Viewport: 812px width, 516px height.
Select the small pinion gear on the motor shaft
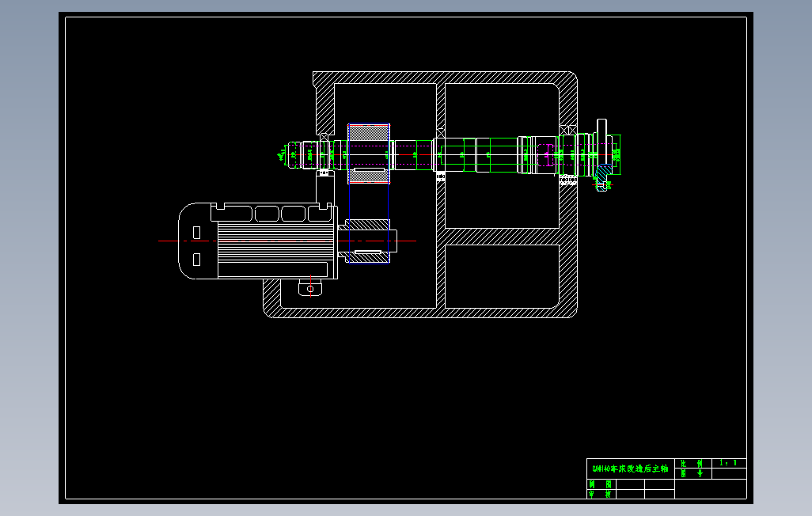(369, 241)
